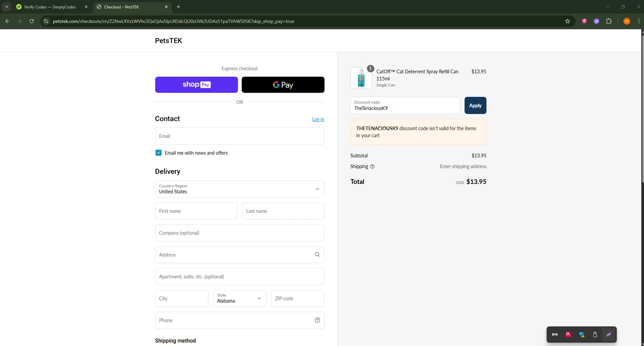This screenshot has height=346, width=644.
Task: Click the ZIP code field
Action: [298, 298]
